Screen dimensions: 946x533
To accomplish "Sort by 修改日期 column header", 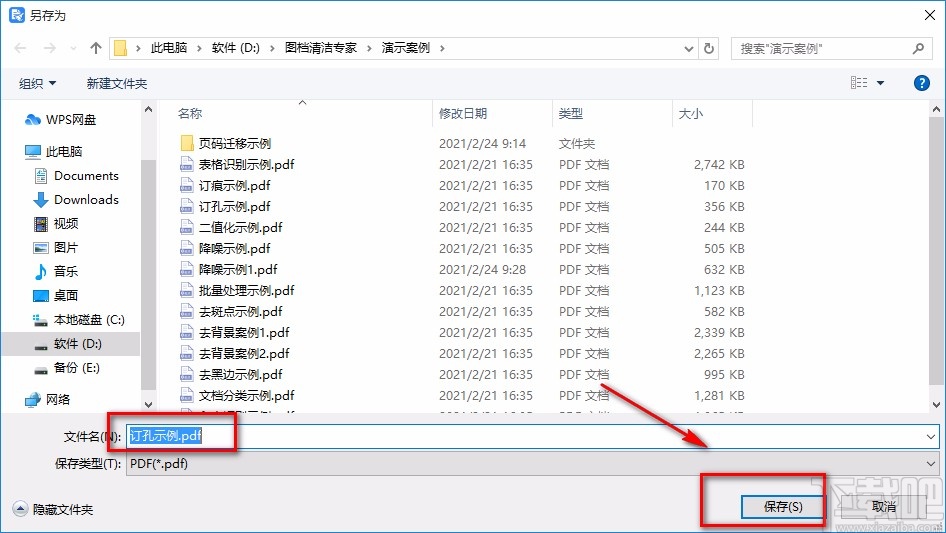I will tap(463, 113).
